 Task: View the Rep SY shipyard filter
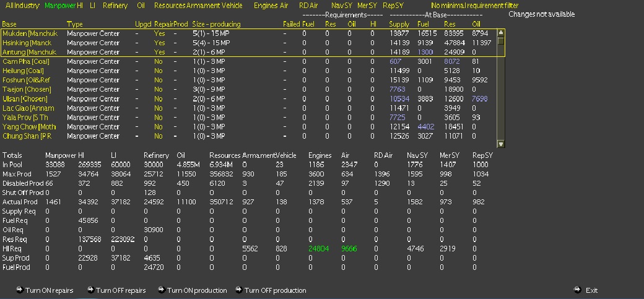pyautogui.click(x=393, y=6)
